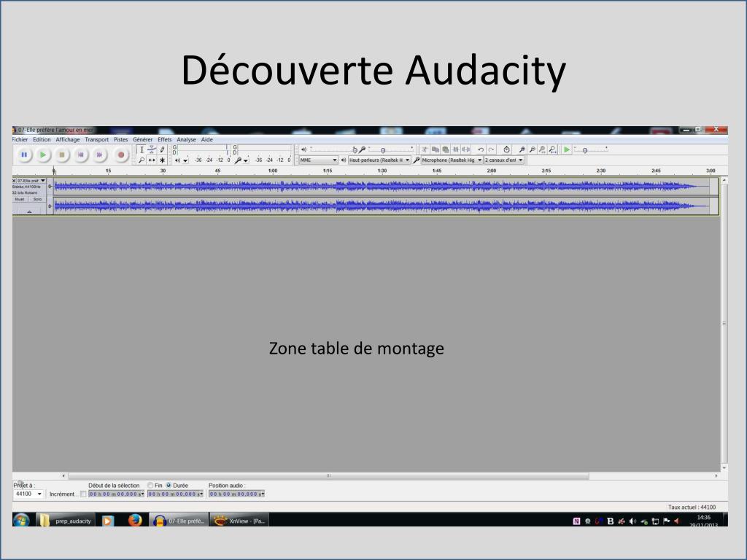Click the Solo button on track

(37, 199)
